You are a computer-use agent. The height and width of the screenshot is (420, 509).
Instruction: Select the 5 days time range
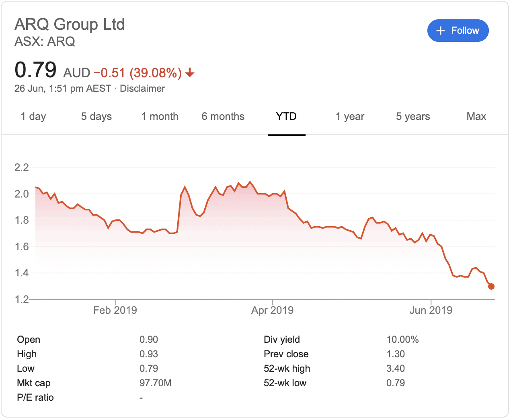click(x=96, y=117)
